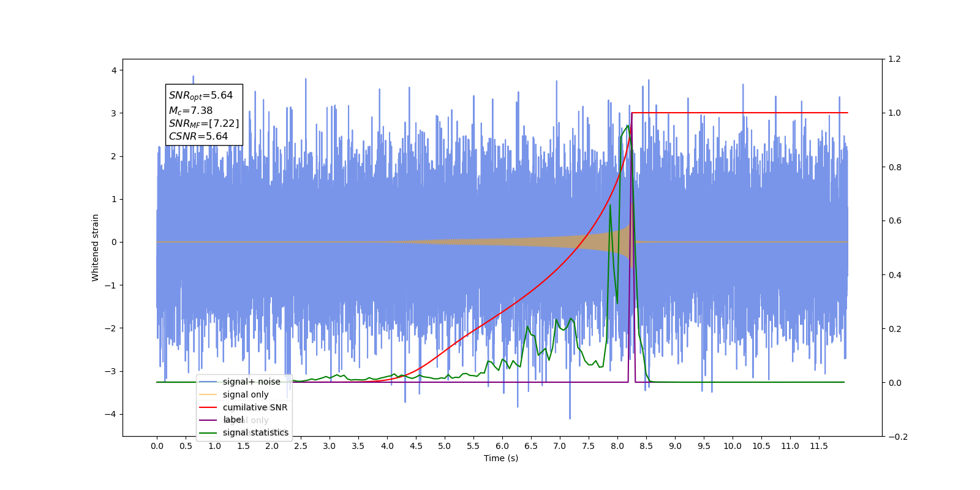Select the SNRopt=5.64 annotation text
Viewport: 980px width, 490px height.
click(x=201, y=96)
